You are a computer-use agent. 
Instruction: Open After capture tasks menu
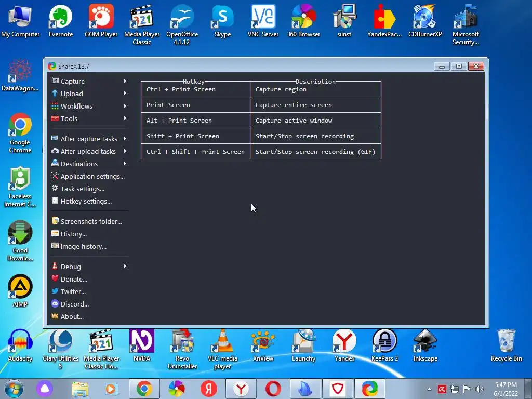click(x=89, y=139)
